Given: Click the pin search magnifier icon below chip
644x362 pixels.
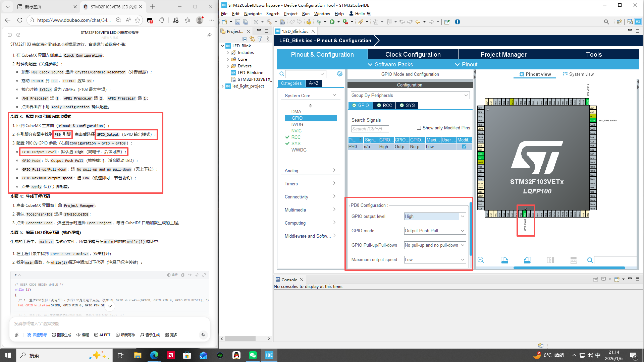Looking at the screenshot, I should click(590, 260).
